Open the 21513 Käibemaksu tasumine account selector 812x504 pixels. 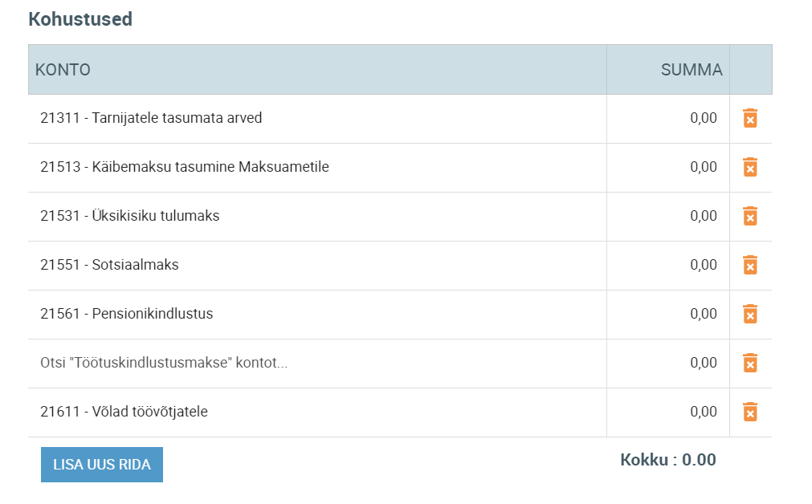317,168
